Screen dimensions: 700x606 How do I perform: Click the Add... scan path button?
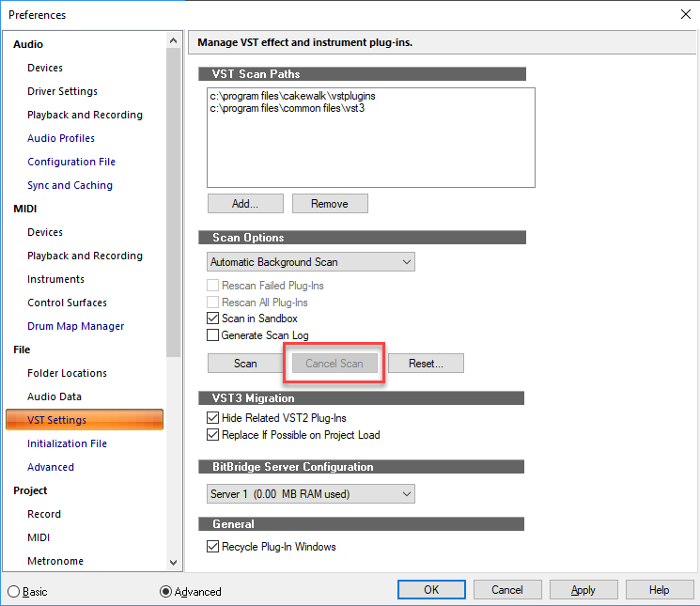[x=245, y=204]
